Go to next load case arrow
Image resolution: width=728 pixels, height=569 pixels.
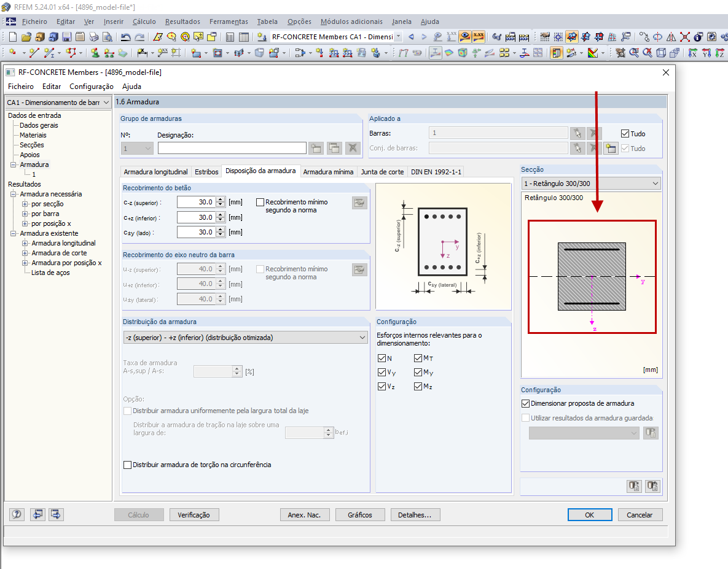(x=424, y=37)
